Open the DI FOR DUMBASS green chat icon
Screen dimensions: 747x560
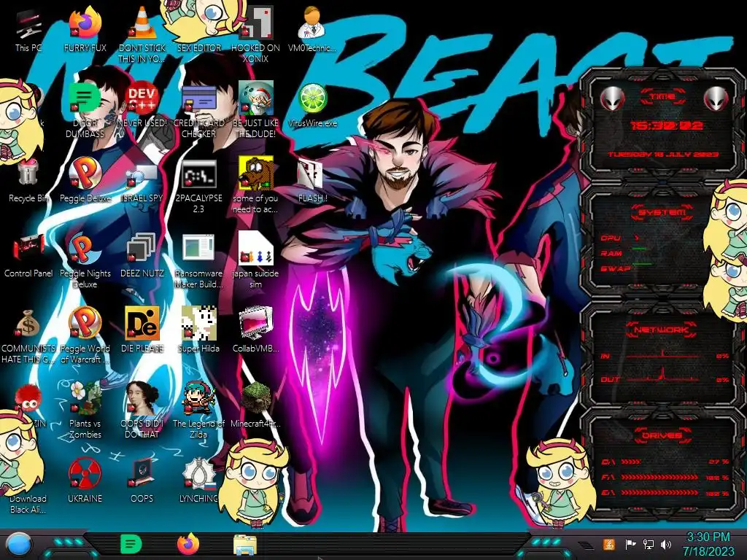click(85, 111)
